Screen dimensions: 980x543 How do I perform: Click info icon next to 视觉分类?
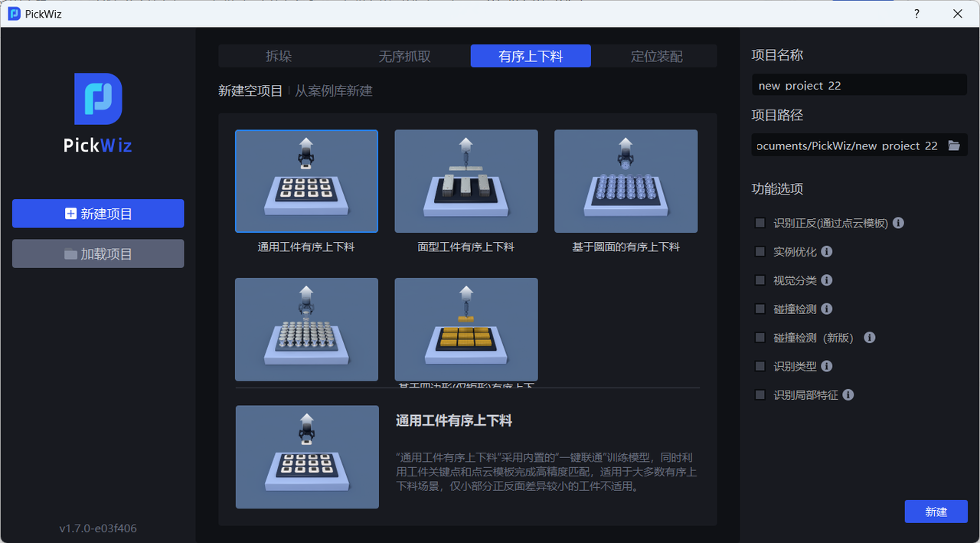click(x=827, y=280)
